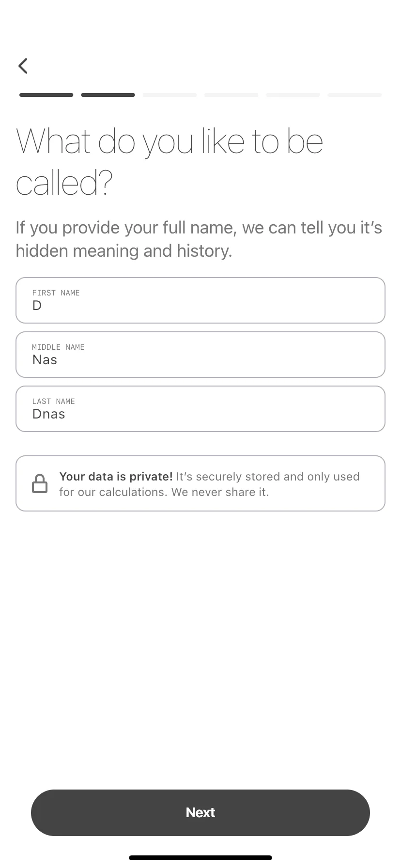Select the fourth progress bar segment
This screenshot has height=868, width=401.
coord(231,95)
